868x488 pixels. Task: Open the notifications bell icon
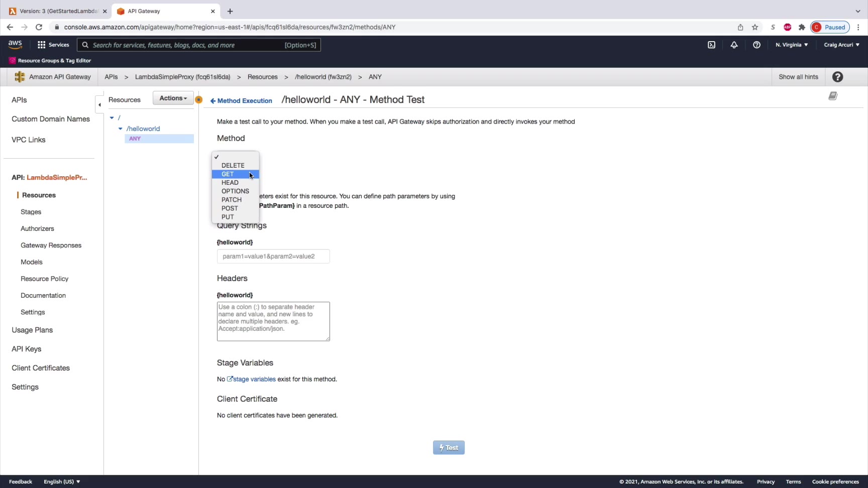[x=734, y=45]
